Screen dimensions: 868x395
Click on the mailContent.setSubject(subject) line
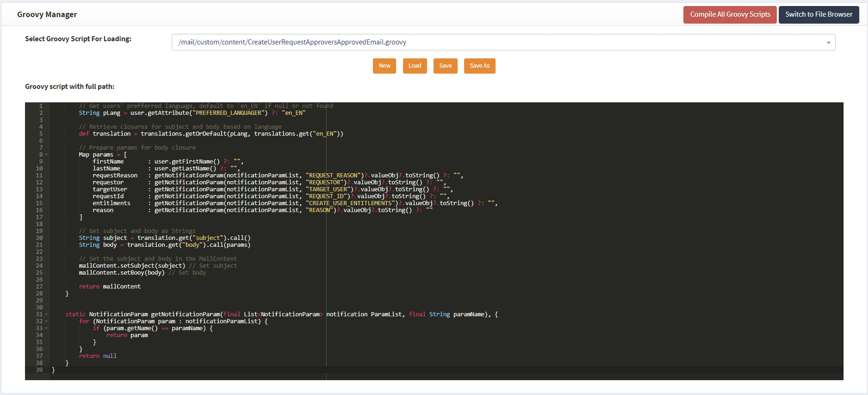pos(132,266)
